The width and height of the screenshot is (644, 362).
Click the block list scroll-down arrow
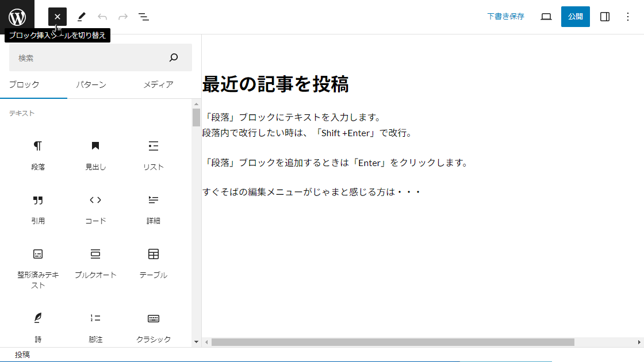click(x=196, y=341)
